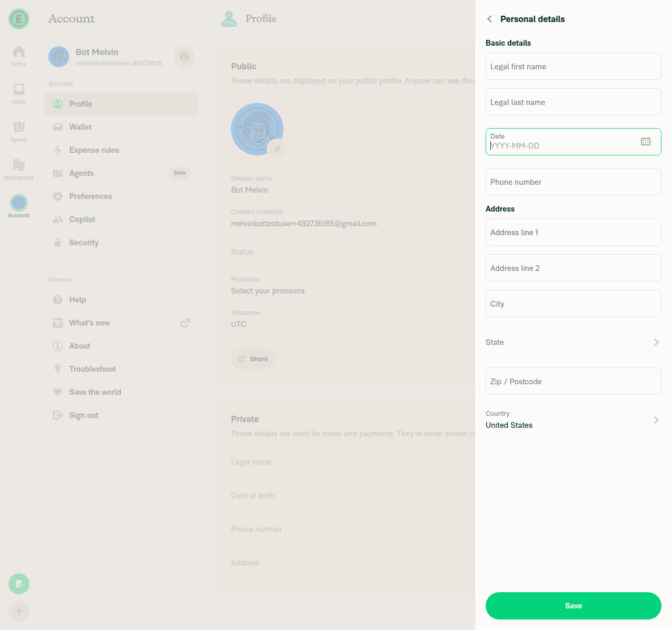
Task: Click the Preferences gear icon
Action: tap(58, 196)
